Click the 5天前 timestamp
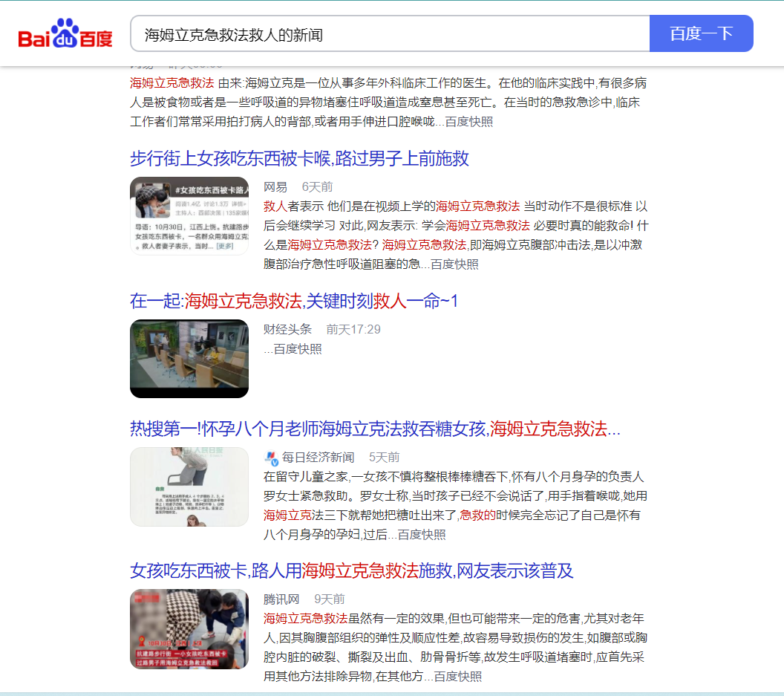Screen dimensions: 784x696 (x=384, y=458)
